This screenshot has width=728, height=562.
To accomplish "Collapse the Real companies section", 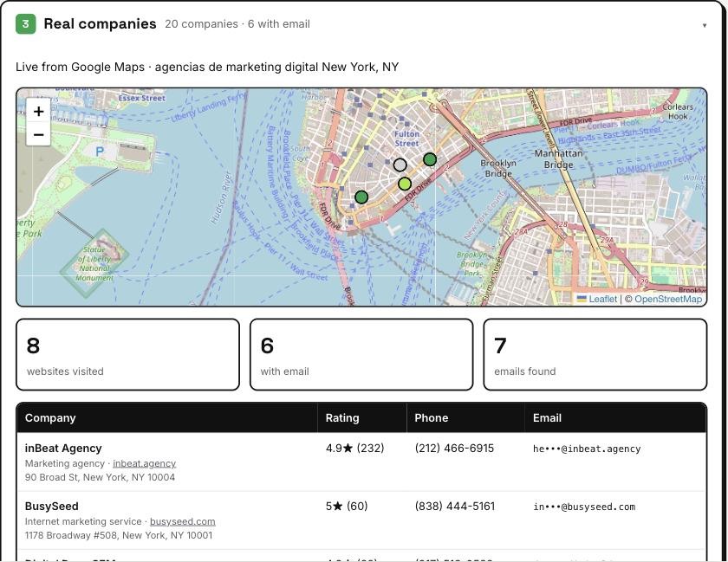I will click(x=705, y=25).
